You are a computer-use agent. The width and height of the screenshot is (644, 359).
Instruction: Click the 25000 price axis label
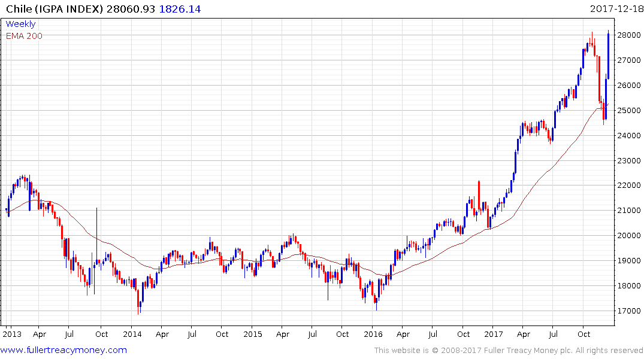click(x=629, y=110)
